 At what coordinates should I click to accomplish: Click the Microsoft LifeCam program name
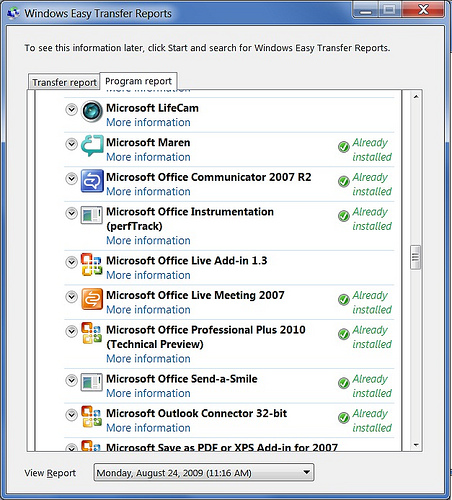[x=152, y=108]
